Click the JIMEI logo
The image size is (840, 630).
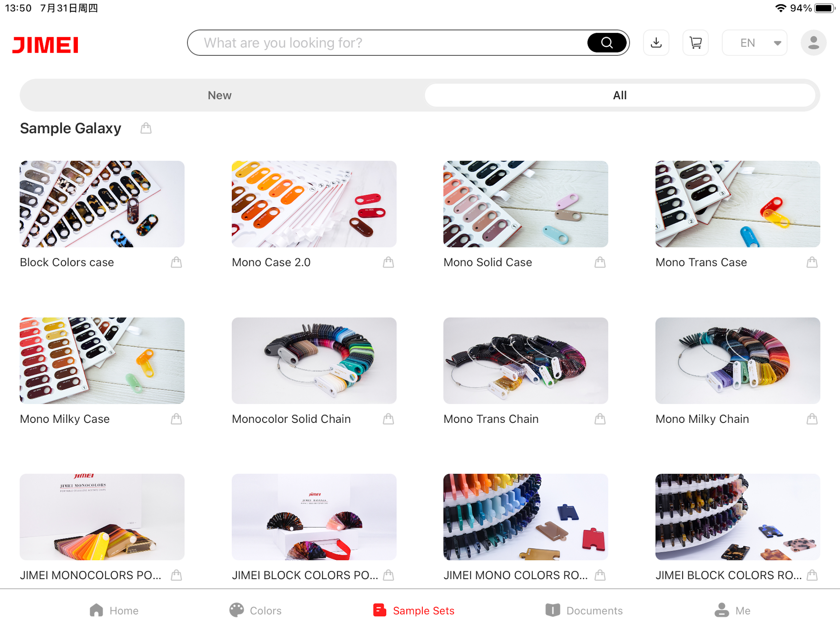(45, 45)
